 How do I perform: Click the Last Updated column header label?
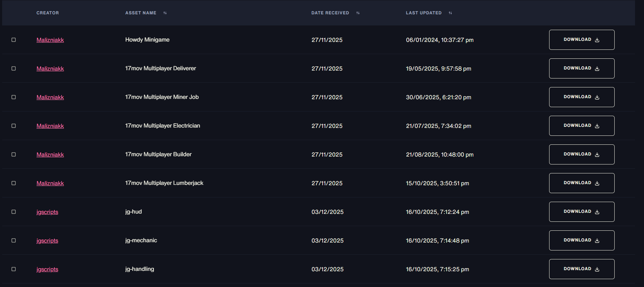click(423, 13)
